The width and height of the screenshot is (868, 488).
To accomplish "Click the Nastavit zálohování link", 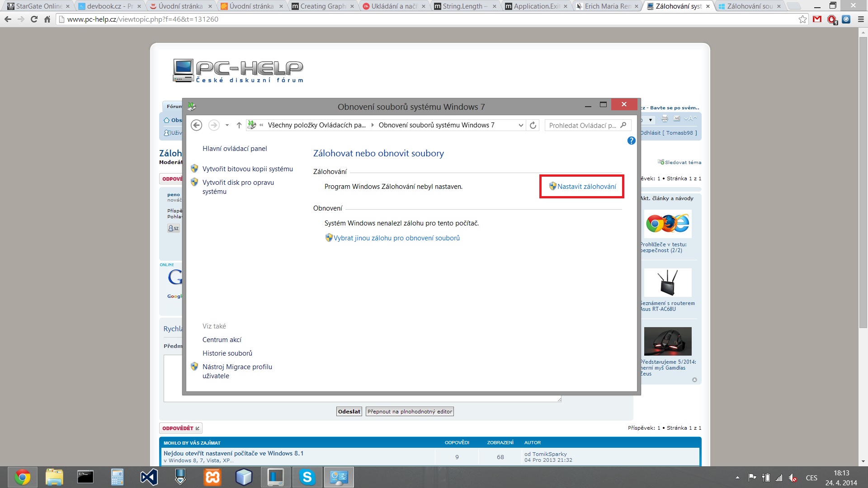I will coord(586,187).
